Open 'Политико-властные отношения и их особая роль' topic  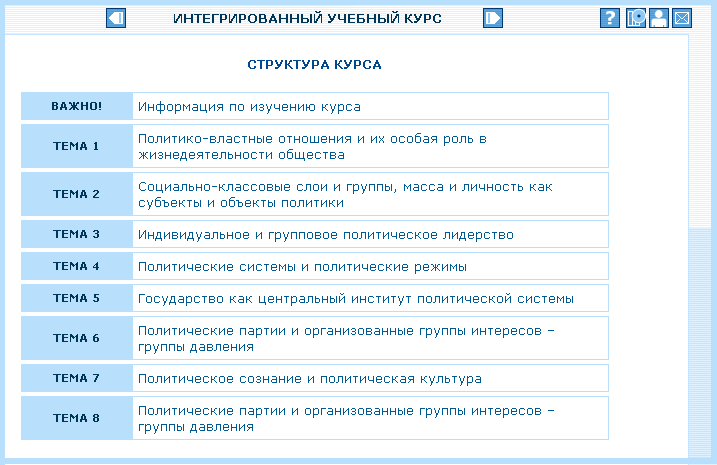312,146
